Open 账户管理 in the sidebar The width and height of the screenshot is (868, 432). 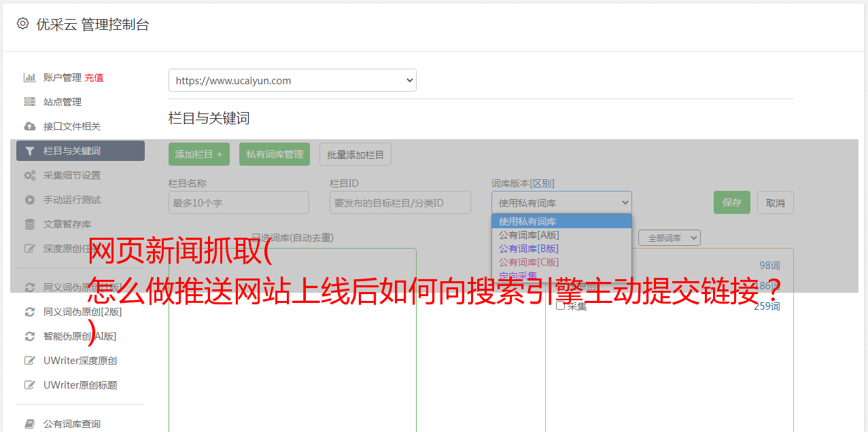[63, 77]
